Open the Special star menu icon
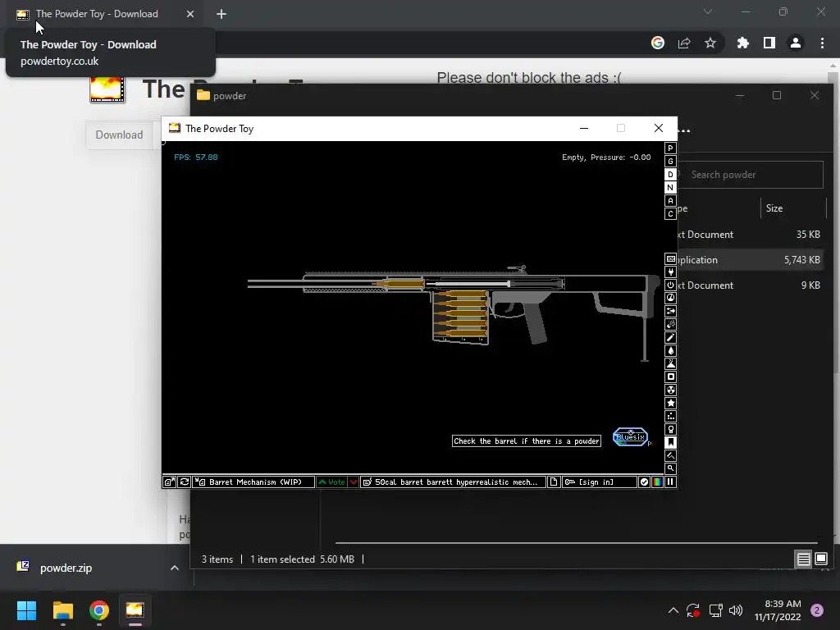The image size is (840, 630). point(670,403)
